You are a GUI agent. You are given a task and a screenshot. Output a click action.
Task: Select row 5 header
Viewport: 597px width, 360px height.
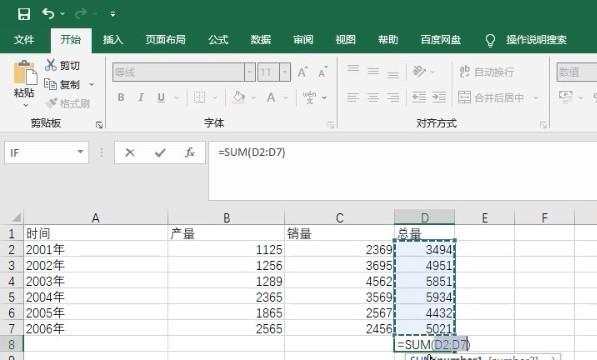(11, 297)
